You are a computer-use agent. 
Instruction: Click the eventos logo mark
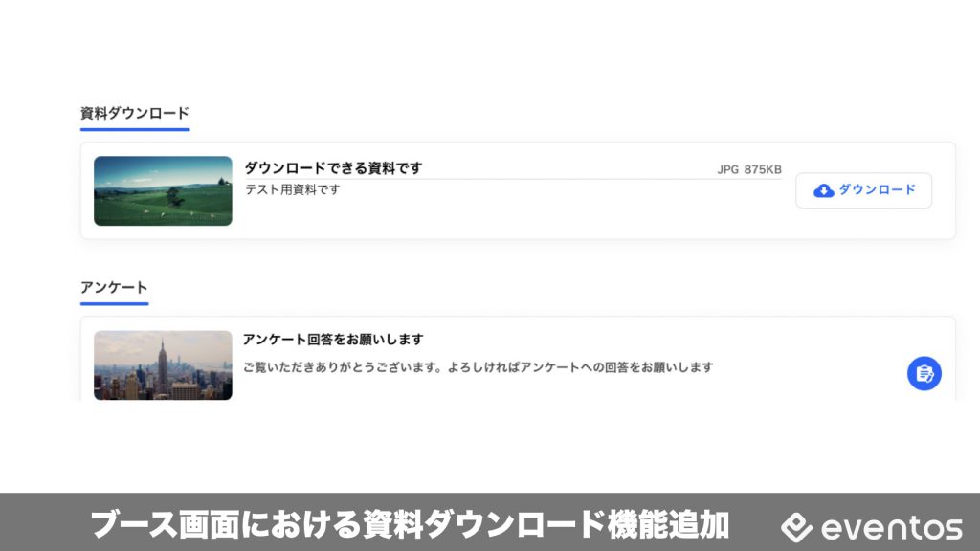click(x=796, y=527)
